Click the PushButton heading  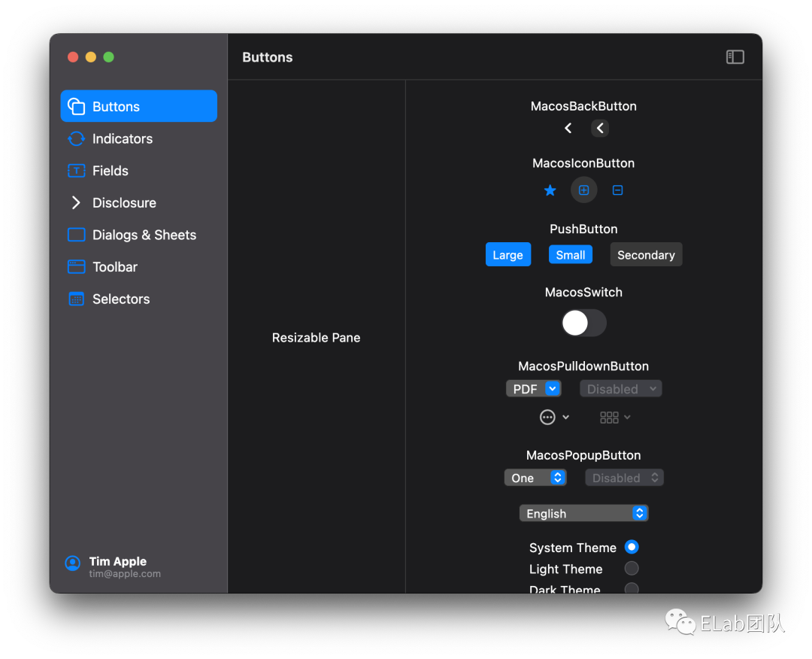tap(583, 229)
